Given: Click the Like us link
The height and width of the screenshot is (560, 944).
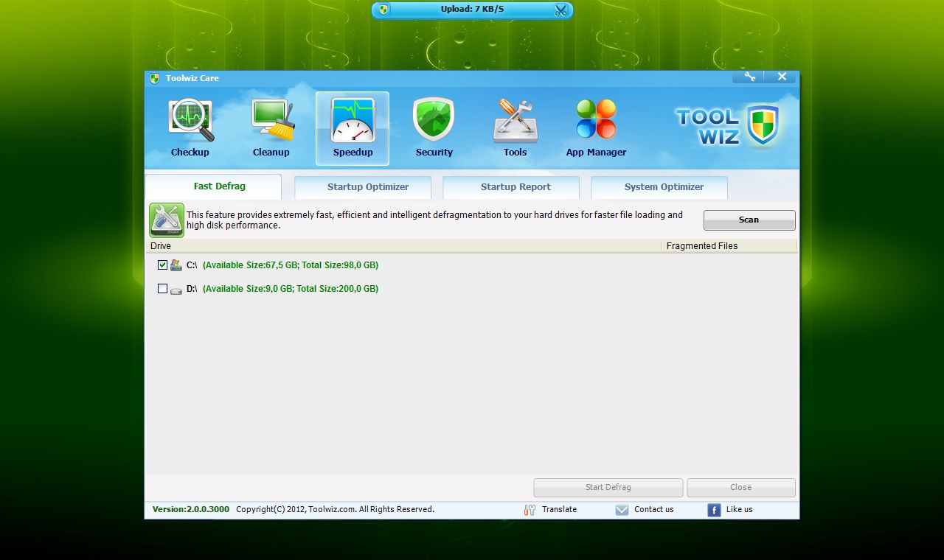Looking at the screenshot, I should (740, 509).
